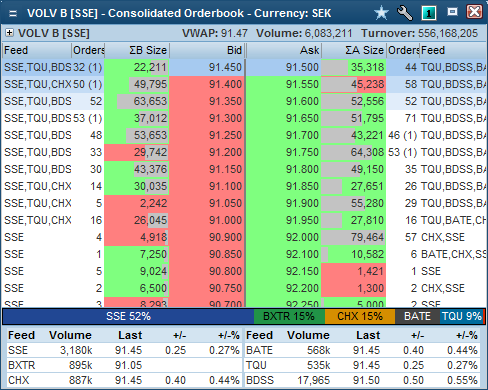
Task: Select the BATE market share segment
Action: click(417, 316)
